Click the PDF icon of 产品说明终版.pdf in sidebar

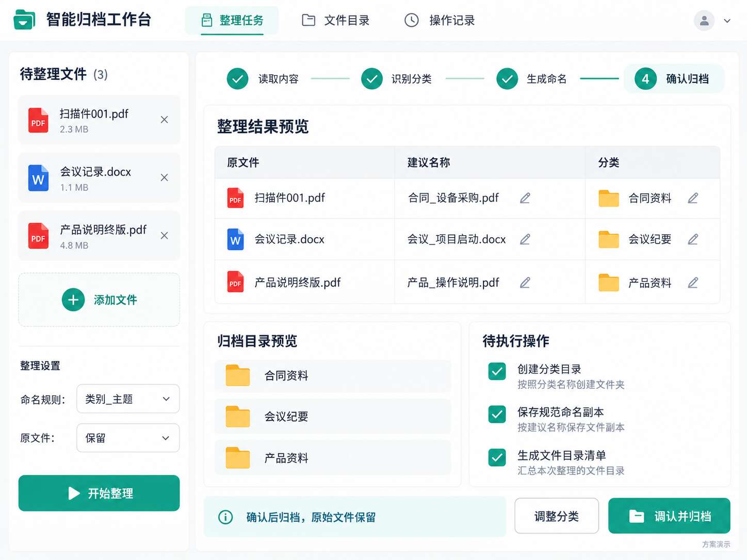[x=38, y=236]
